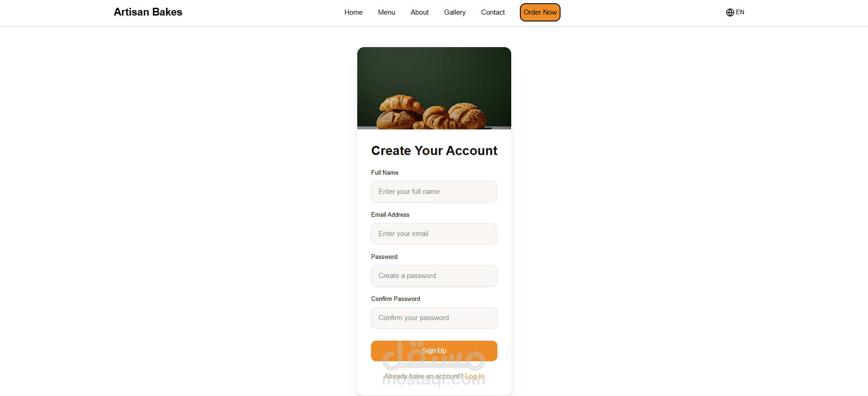Select the Confirm your password field
868x396 pixels.
pos(434,318)
